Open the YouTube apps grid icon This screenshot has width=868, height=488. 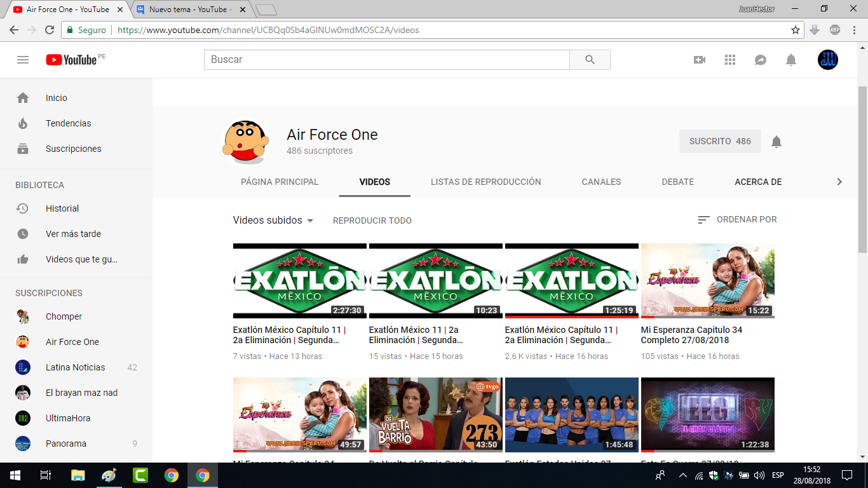[x=730, y=60]
